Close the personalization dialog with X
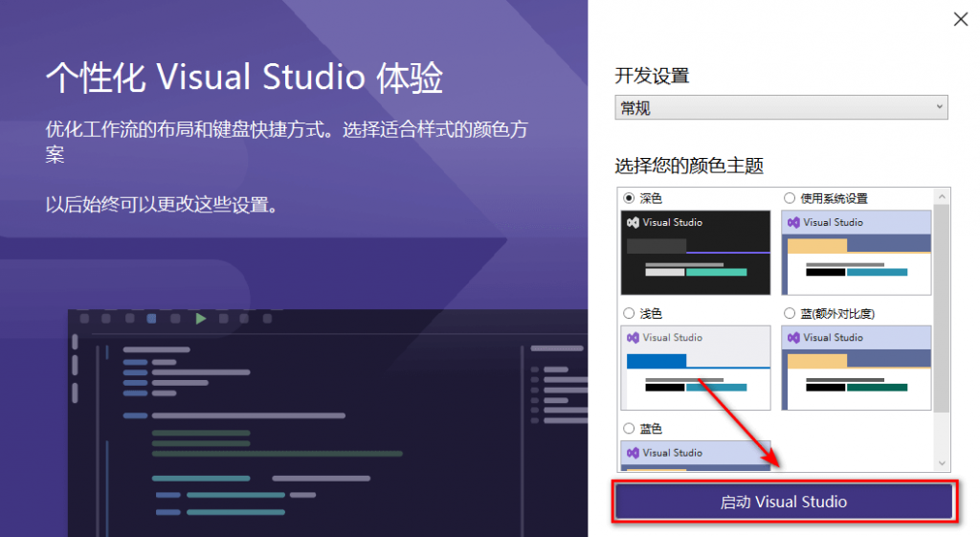 pos(961,19)
